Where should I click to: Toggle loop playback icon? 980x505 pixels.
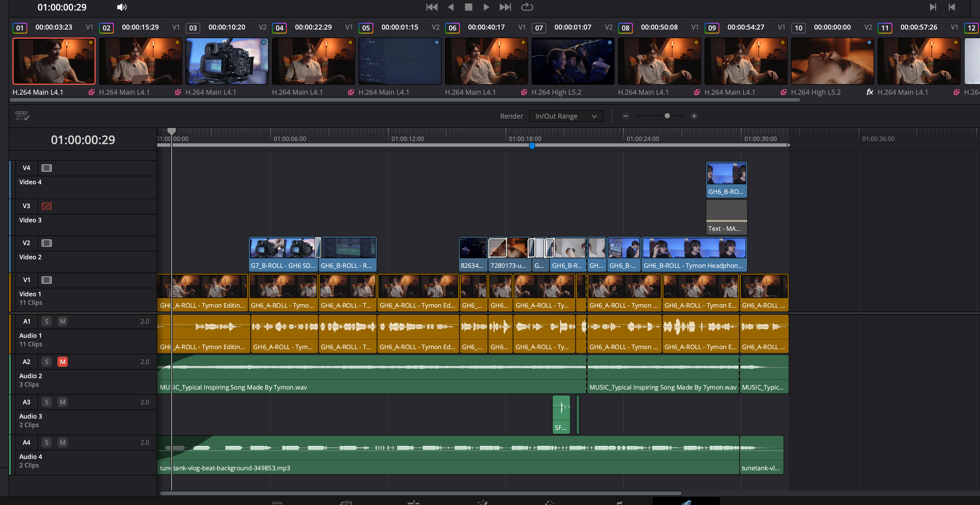pyautogui.click(x=527, y=7)
